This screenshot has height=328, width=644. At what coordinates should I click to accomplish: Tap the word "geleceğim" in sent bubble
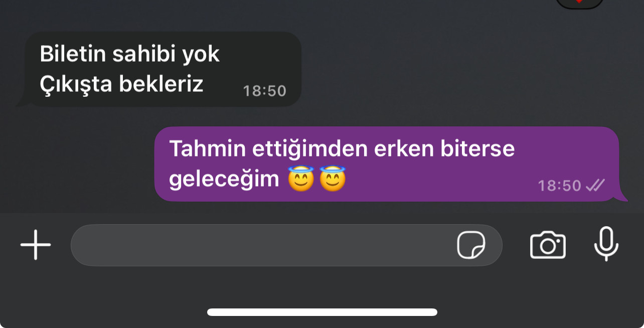pyautogui.click(x=224, y=180)
